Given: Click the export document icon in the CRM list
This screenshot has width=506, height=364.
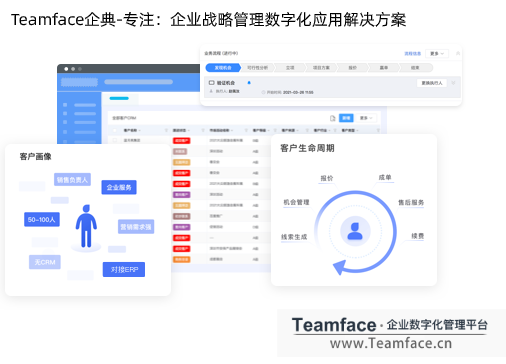Looking at the screenshot, I should tap(332, 118).
